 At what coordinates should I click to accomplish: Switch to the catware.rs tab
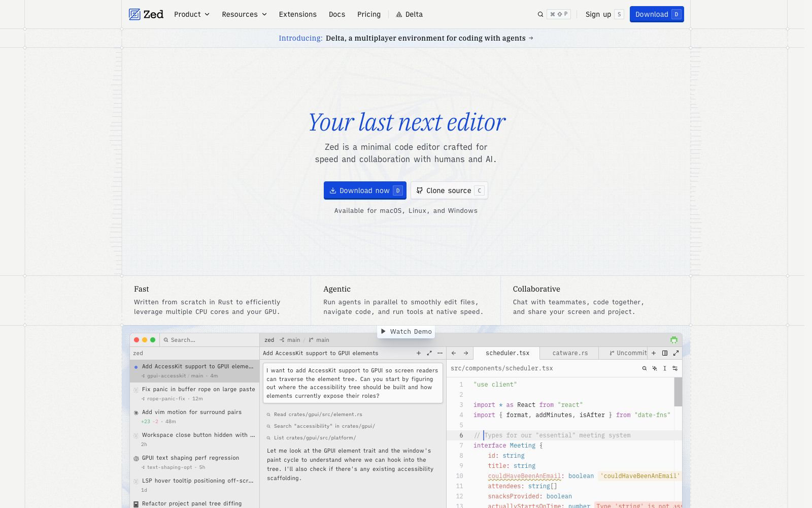coord(570,353)
